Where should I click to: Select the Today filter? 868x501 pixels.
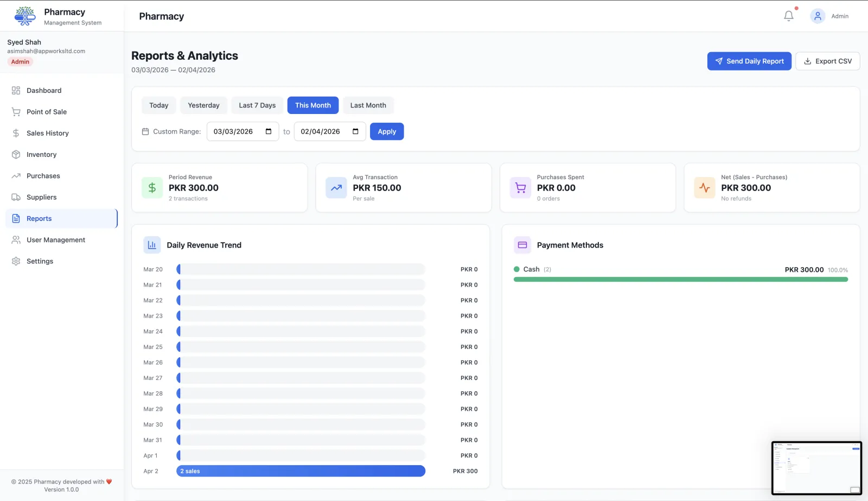click(159, 105)
